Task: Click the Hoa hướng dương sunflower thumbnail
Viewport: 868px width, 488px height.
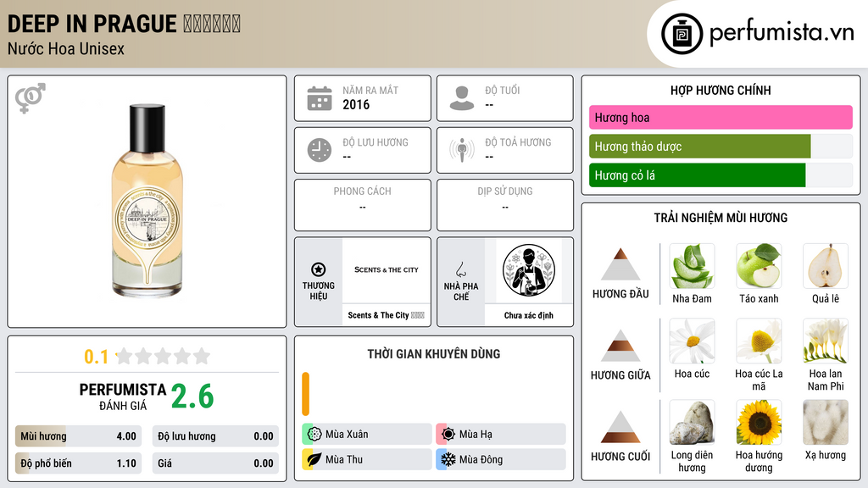Action: [759, 423]
